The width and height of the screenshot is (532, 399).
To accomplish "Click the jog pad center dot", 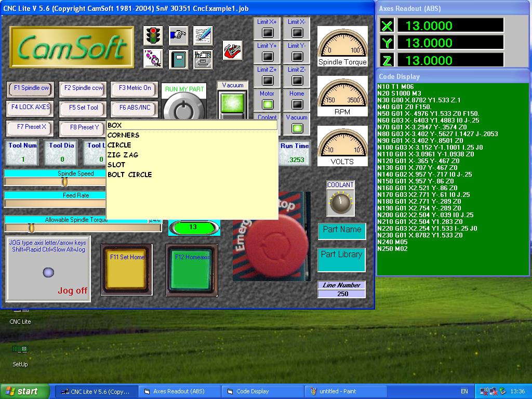I will (48, 272).
